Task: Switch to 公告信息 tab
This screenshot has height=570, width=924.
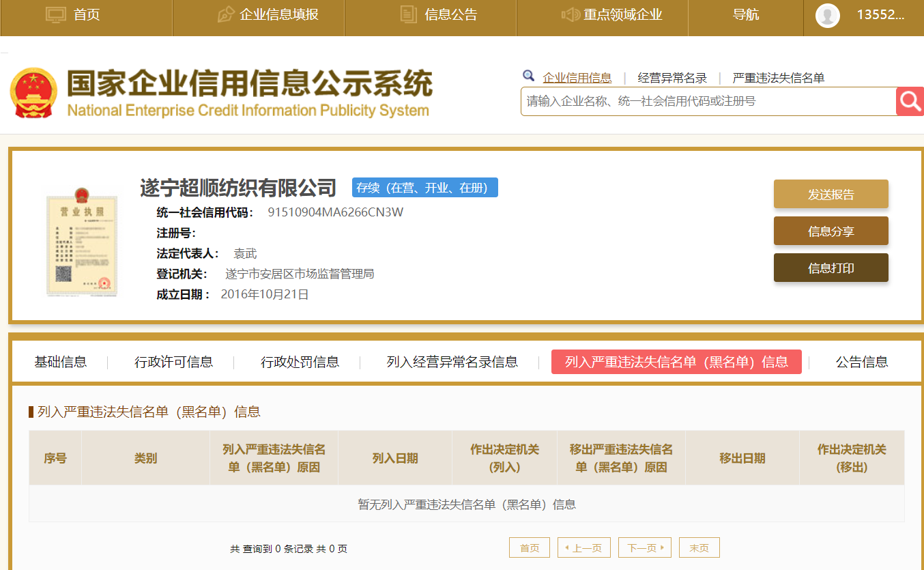Action: pyautogui.click(x=862, y=362)
